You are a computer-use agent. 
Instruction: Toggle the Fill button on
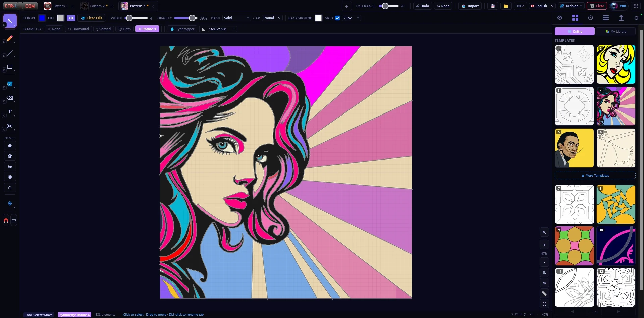point(71,18)
